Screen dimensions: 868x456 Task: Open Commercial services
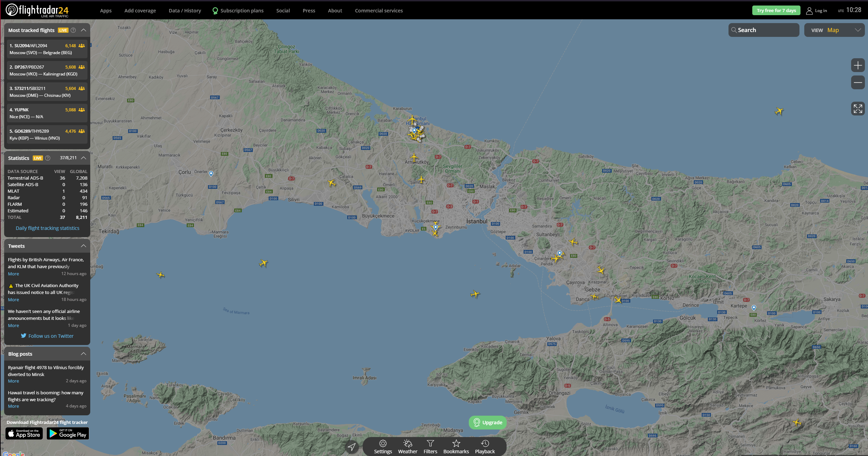click(x=379, y=11)
